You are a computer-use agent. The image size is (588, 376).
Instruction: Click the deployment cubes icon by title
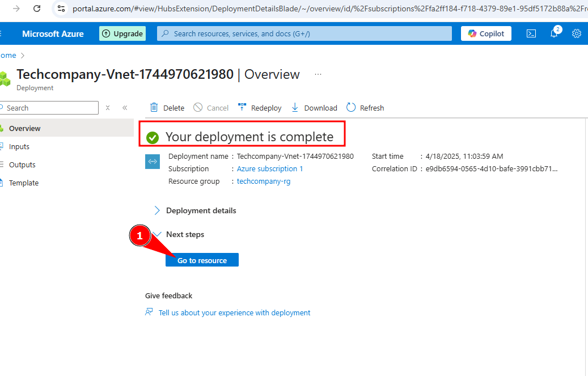(x=5, y=79)
